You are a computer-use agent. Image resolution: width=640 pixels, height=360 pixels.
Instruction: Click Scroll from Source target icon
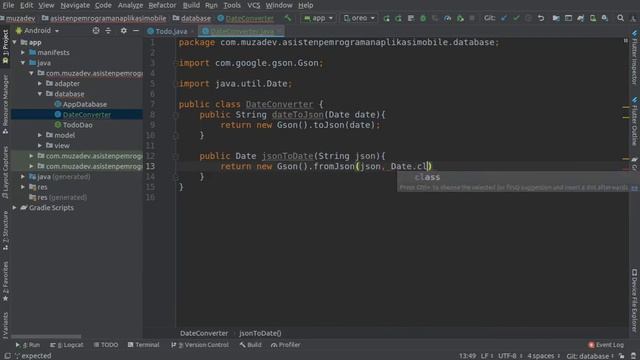(96, 31)
